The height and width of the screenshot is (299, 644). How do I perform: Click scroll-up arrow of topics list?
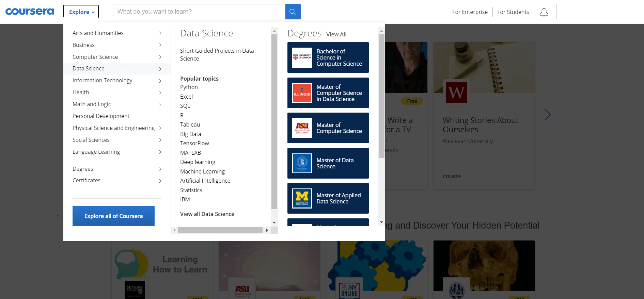pyautogui.click(x=274, y=31)
